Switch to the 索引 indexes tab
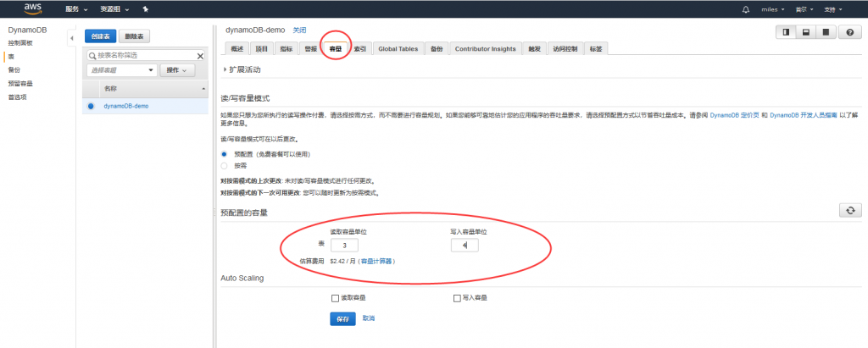 coord(359,49)
